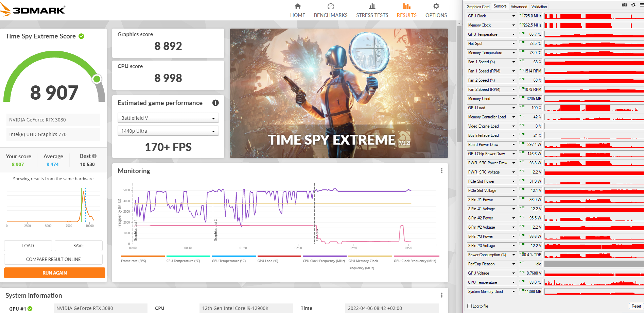Click the green checkmark next to Time Spy Extreme Score
Screen dimensions: 644x313
click(x=82, y=36)
